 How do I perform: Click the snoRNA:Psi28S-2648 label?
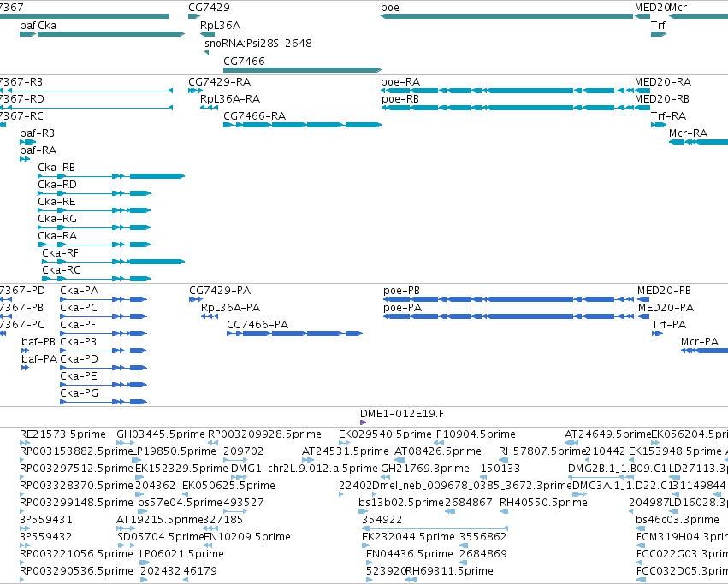click(258, 43)
